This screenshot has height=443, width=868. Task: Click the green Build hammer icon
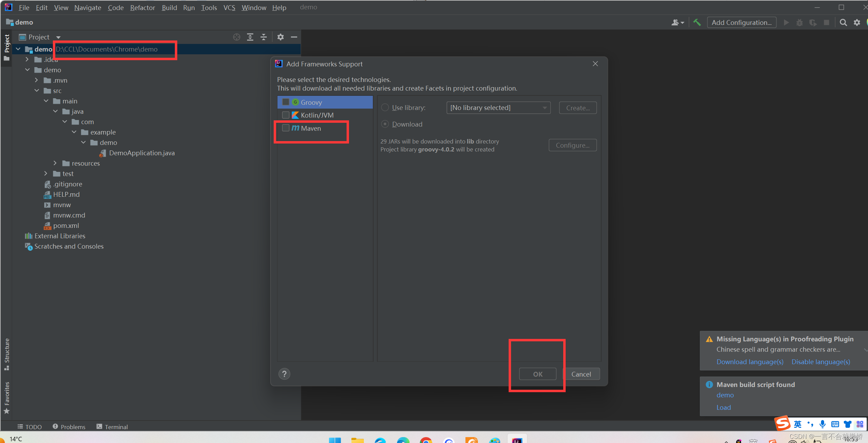point(697,22)
